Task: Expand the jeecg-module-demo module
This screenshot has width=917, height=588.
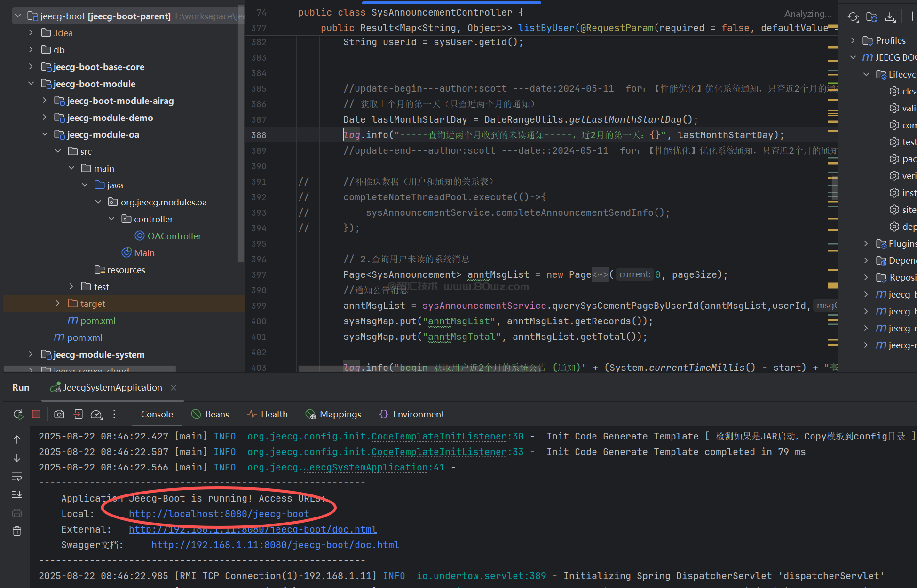Action: 44,118
